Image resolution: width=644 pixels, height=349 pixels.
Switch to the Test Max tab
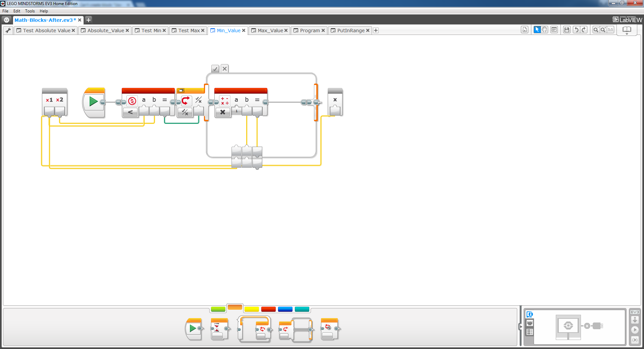[189, 31]
